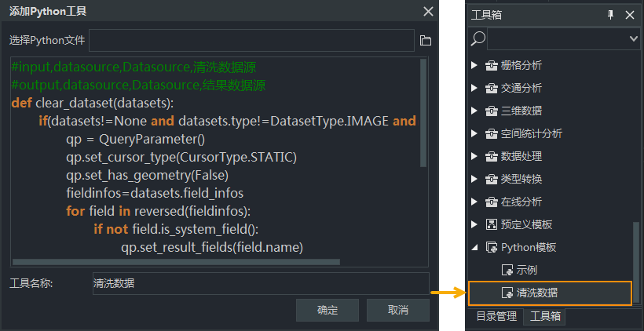
Task: Focus the 工具名称 input field
Action: [261, 283]
